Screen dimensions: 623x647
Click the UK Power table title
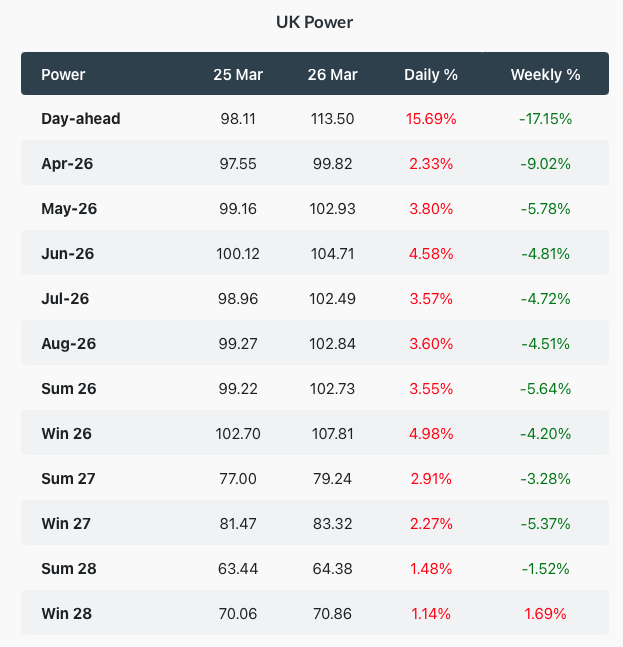(x=314, y=21)
